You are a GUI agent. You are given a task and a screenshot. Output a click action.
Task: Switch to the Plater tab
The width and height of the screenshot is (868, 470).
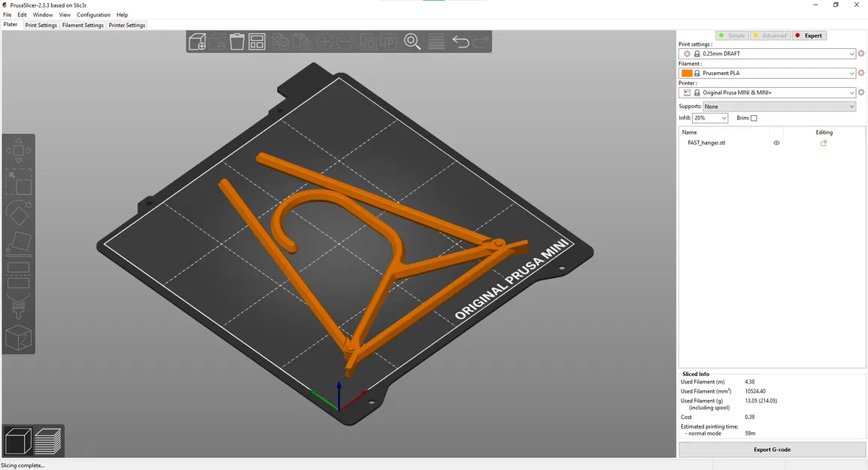coord(11,25)
